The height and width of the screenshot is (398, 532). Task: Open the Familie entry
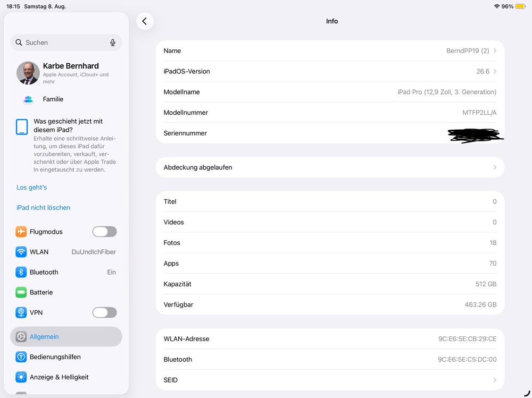(x=66, y=99)
